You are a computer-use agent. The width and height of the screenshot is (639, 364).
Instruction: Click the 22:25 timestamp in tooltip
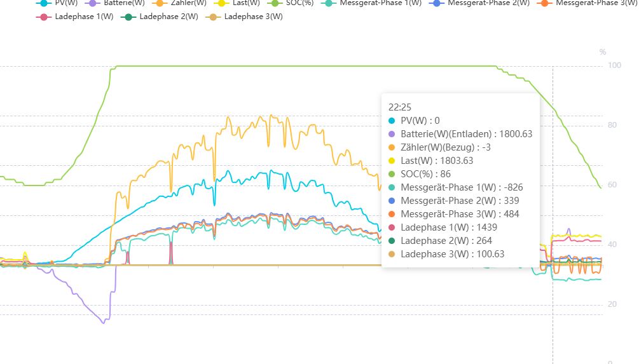pos(399,107)
